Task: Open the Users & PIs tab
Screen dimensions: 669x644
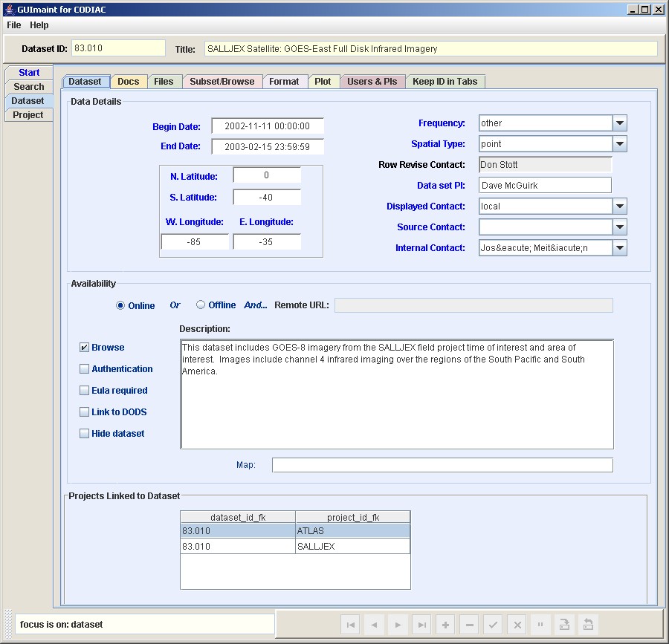Action: [x=372, y=82]
